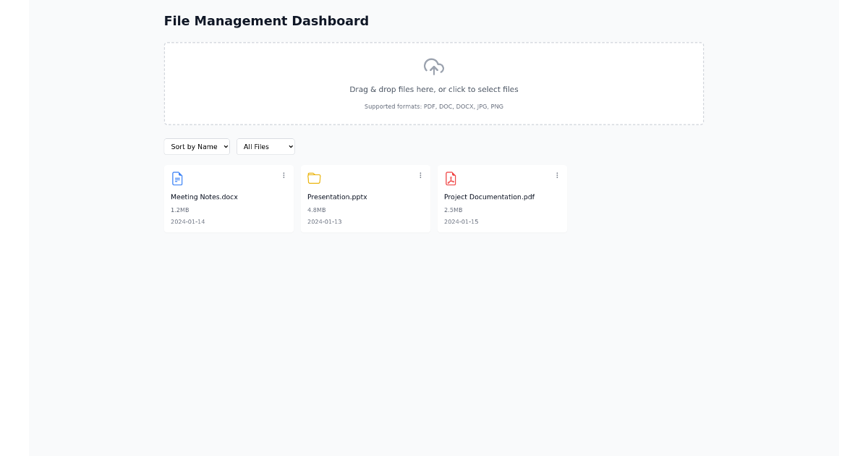The height and width of the screenshot is (456, 868).
Task: Click the yellow folder icon on Presentation.pptx card
Action: click(x=314, y=178)
